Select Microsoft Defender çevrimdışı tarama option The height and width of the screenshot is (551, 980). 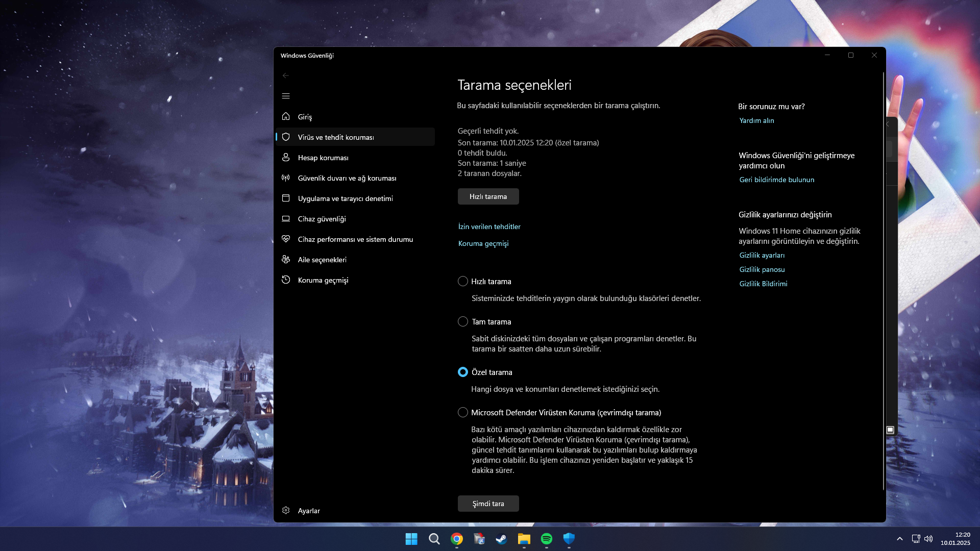pos(463,413)
